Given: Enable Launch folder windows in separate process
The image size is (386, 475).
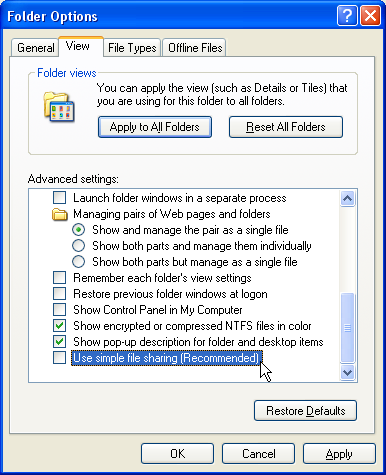Looking at the screenshot, I should click(60, 198).
